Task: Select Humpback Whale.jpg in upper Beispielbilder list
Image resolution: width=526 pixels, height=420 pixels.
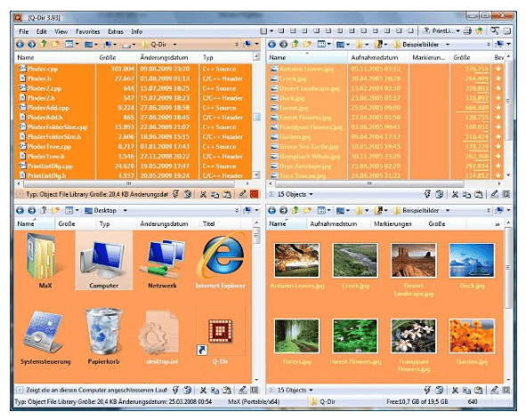Action: pyautogui.click(x=385, y=157)
